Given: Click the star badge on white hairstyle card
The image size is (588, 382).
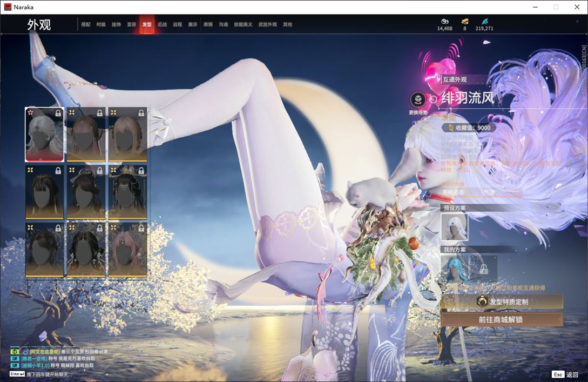Looking at the screenshot, I should [30, 112].
